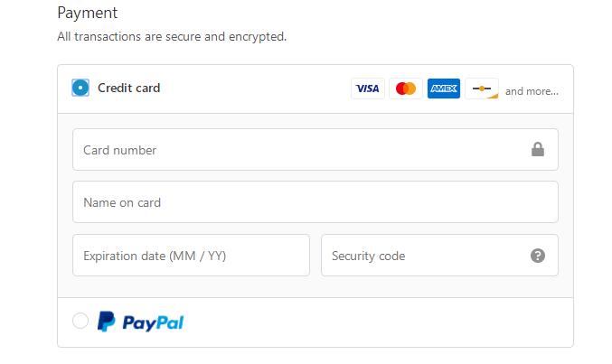Click the Payment section heading

[88, 14]
